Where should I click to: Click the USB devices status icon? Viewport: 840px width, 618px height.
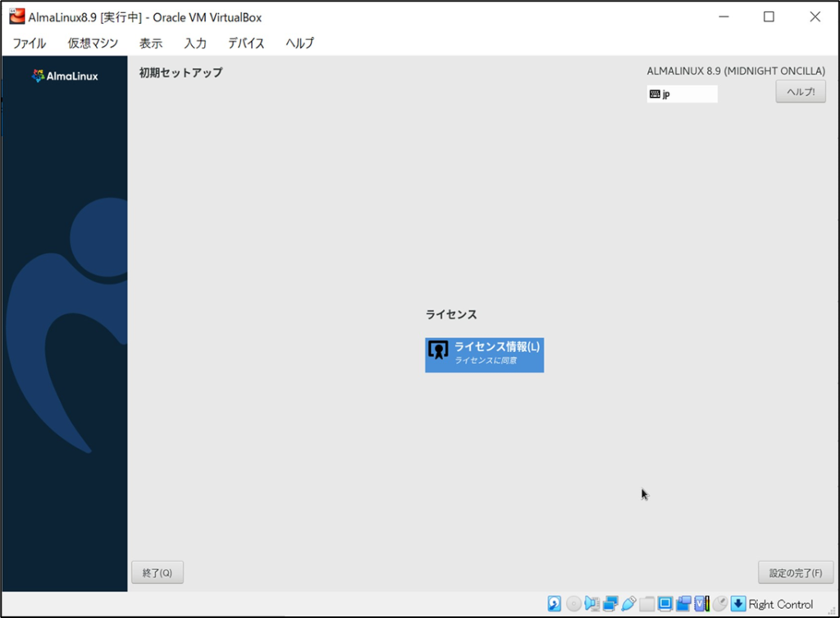[x=628, y=603]
